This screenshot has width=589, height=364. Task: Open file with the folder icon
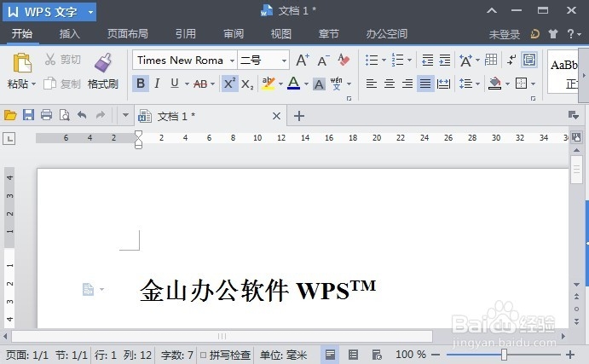pyautogui.click(x=10, y=115)
